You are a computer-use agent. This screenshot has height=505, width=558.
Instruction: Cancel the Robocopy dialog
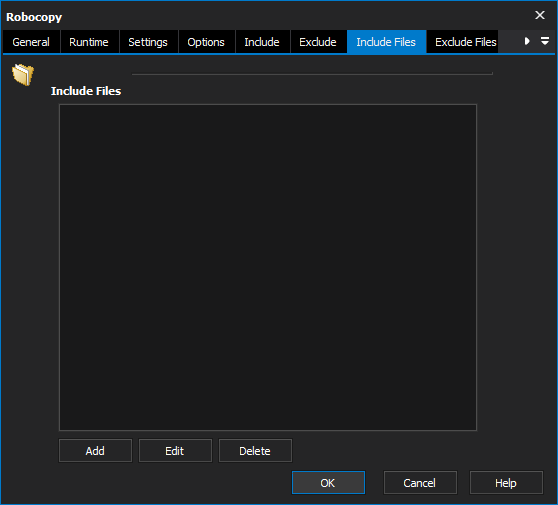[x=420, y=483]
